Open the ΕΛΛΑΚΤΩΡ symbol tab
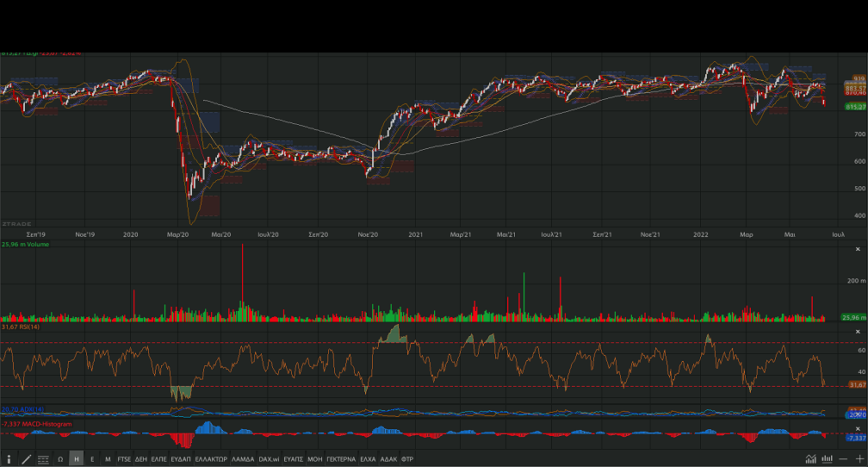 pyautogui.click(x=211, y=459)
